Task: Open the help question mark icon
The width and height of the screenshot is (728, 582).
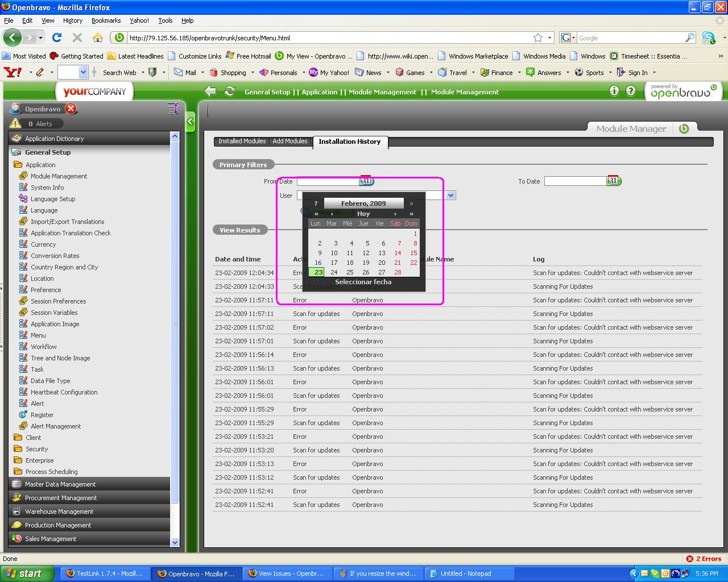Action: click(631, 91)
